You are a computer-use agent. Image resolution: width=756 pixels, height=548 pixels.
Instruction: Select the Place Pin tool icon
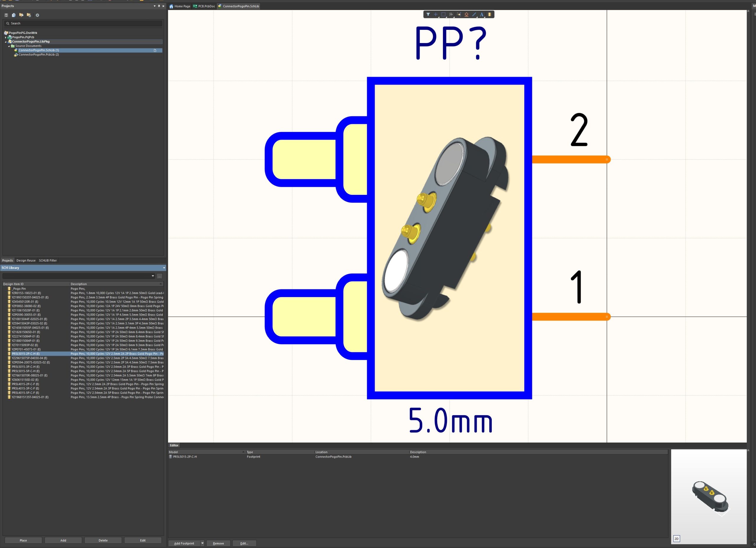pos(459,14)
